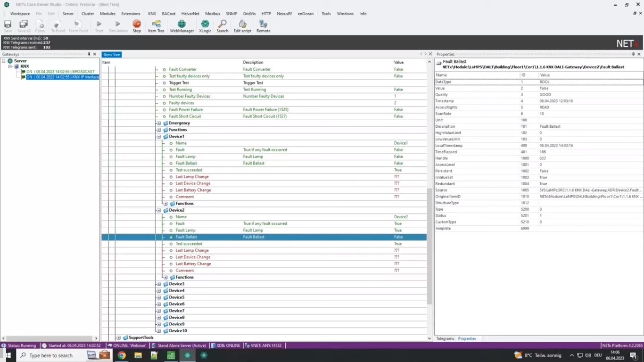Click the Value column header in Item Tree
Image resolution: width=644 pixels, height=362 pixels.
(x=399, y=62)
